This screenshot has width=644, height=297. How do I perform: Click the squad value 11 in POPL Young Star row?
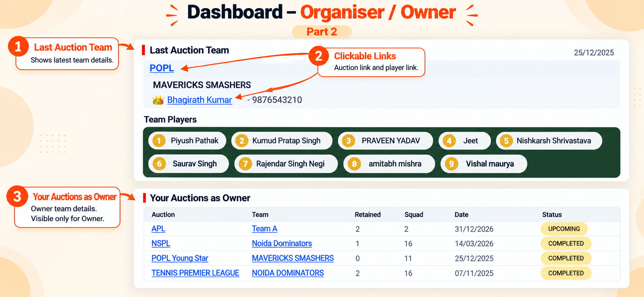pos(408,259)
